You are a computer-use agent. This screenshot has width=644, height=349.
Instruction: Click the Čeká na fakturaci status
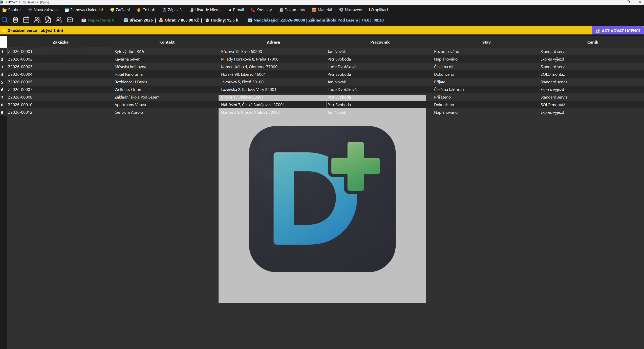coord(486,89)
